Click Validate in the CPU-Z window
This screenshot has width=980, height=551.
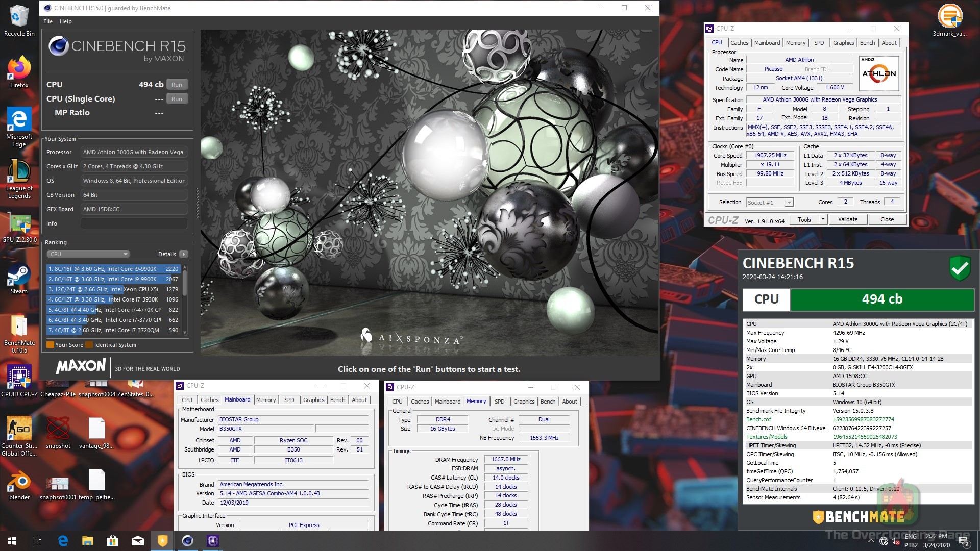click(x=848, y=219)
